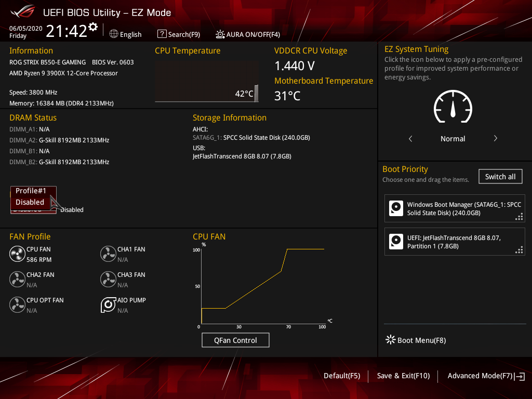
Task: Click AMD Ryzen 9 3900X processor text
Action: (x=63, y=73)
